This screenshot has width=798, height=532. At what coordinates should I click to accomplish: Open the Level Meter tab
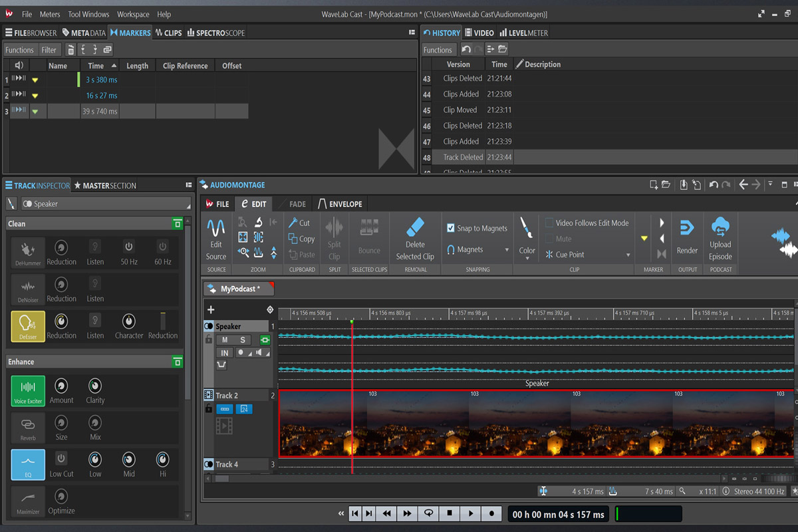click(x=523, y=33)
